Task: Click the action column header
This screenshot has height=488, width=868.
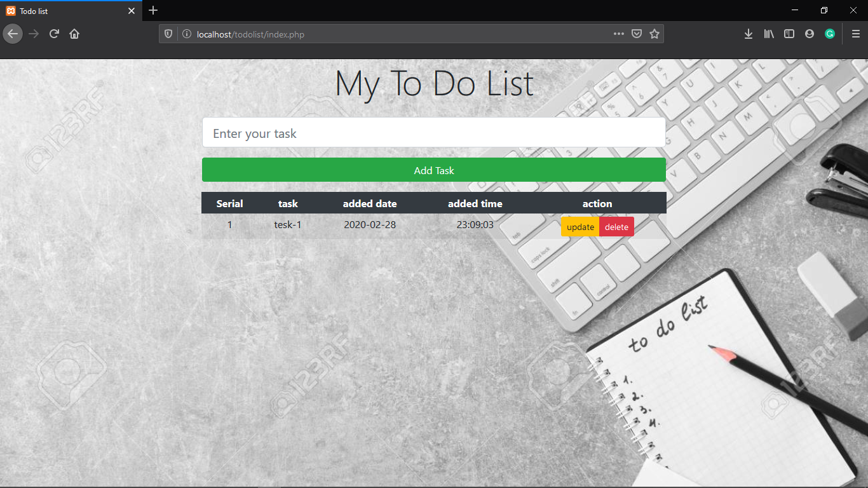Action: click(597, 203)
